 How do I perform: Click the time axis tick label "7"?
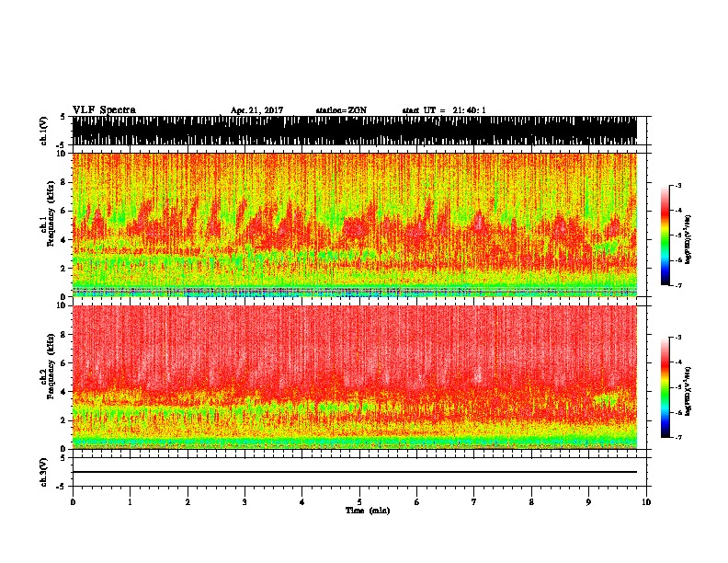click(x=474, y=501)
